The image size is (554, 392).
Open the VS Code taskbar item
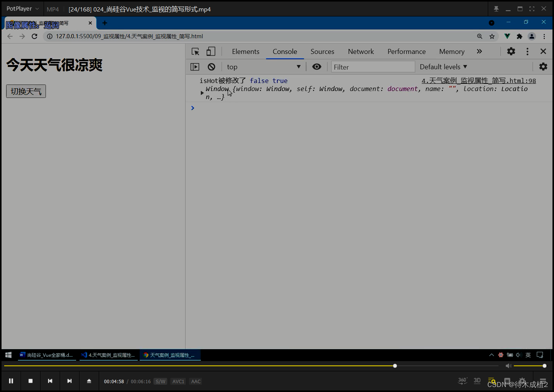tap(108, 355)
